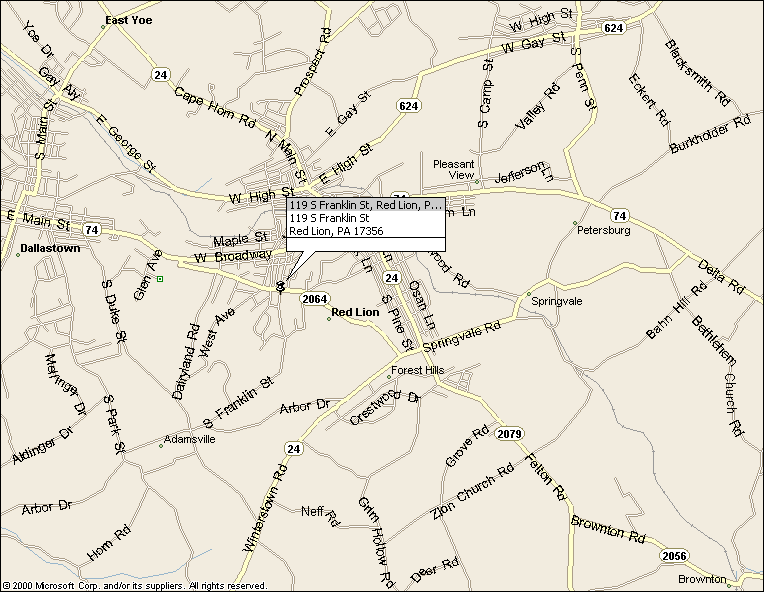The width and height of the screenshot is (764, 592).
Task: Click the route 24 shield on Winterstown Rd
Action: [293, 449]
